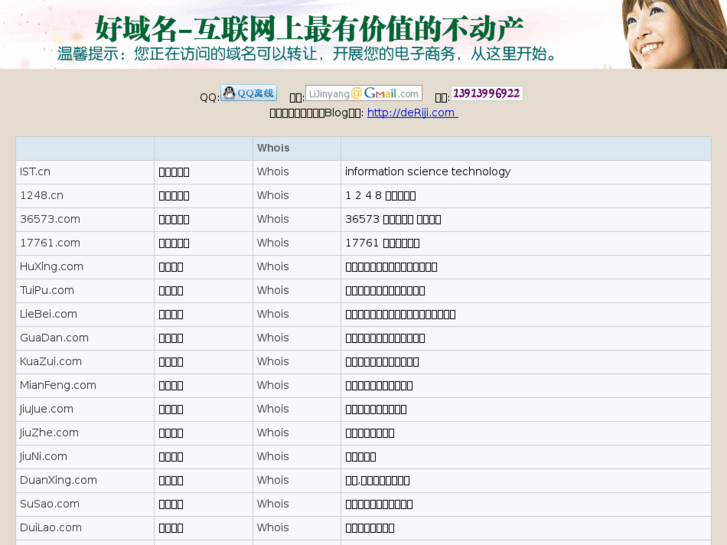Open the JiuZhe.com domain link

click(49, 433)
